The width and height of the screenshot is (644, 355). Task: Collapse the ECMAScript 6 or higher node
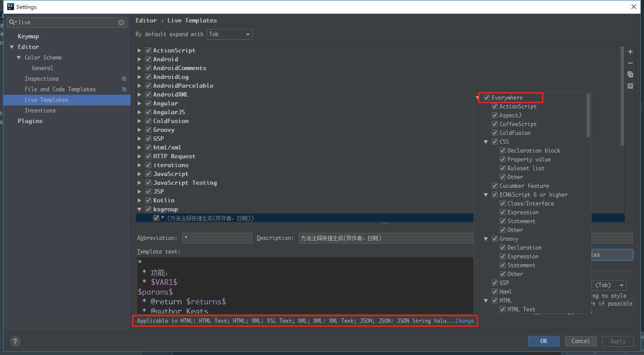(486, 194)
